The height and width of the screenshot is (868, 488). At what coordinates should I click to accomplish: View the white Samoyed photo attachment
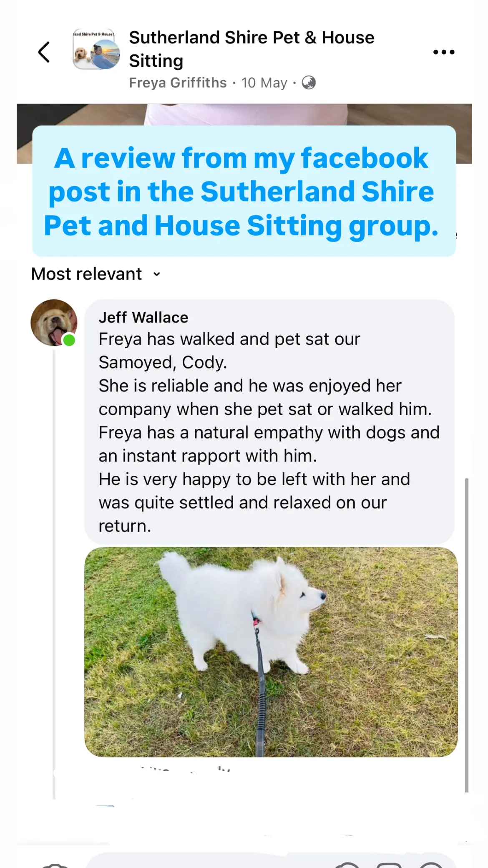pyautogui.click(x=271, y=652)
